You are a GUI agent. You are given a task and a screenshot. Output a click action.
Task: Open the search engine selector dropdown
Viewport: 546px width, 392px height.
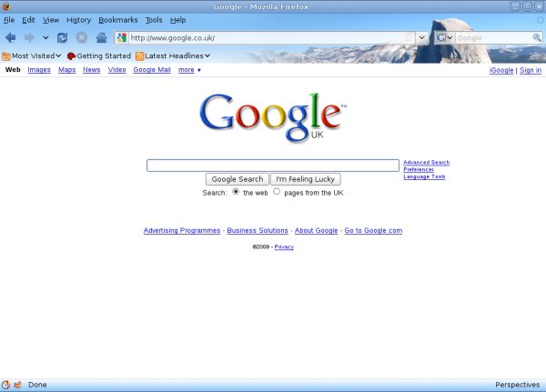[x=445, y=37]
